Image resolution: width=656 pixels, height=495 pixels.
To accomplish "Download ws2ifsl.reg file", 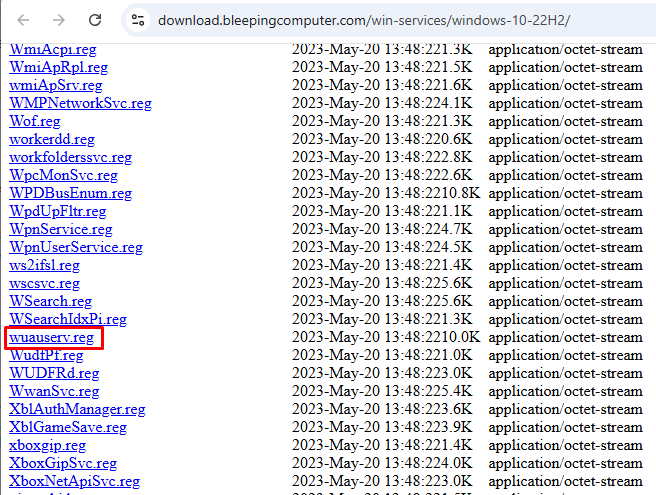I will 44,265.
